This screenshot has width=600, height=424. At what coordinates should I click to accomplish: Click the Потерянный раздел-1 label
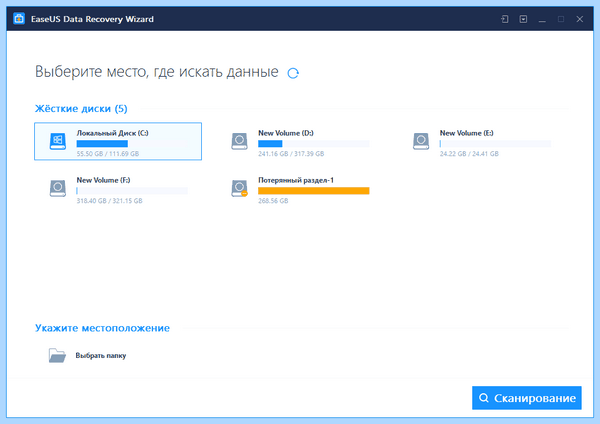(x=296, y=180)
